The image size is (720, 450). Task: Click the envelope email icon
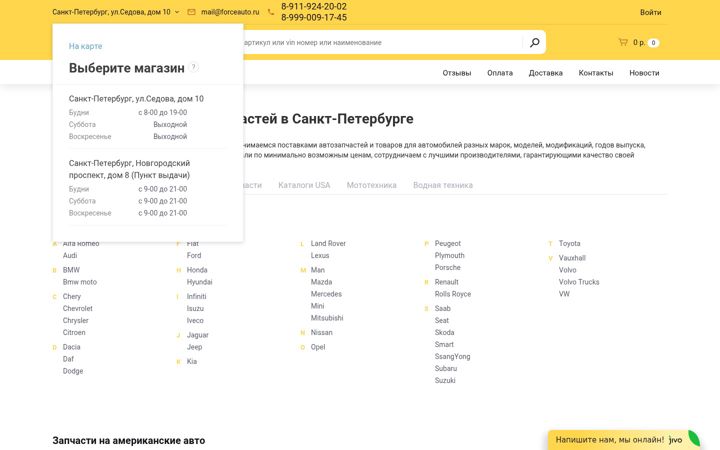191,12
